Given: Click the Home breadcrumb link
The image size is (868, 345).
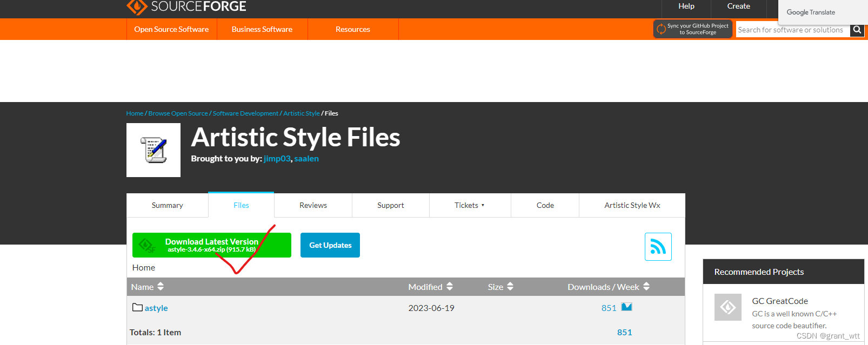Looking at the screenshot, I should coord(135,113).
